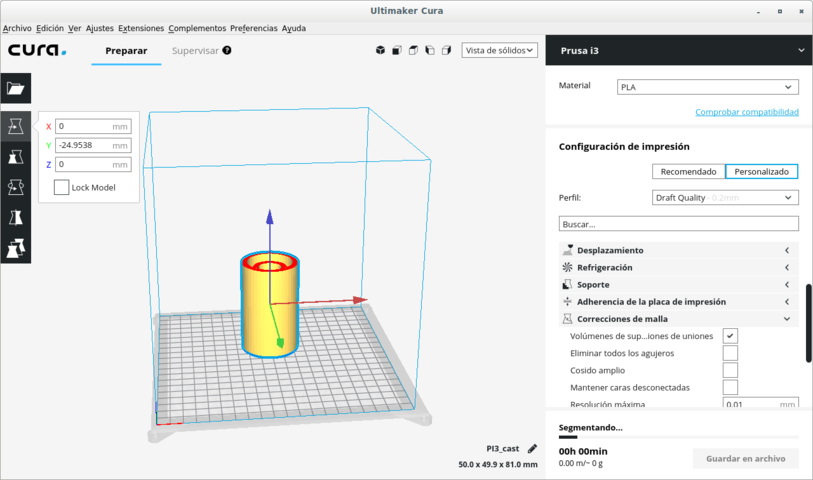Click the Adherencia de la placa icon
The height and width of the screenshot is (480, 813).
coord(568,302)
